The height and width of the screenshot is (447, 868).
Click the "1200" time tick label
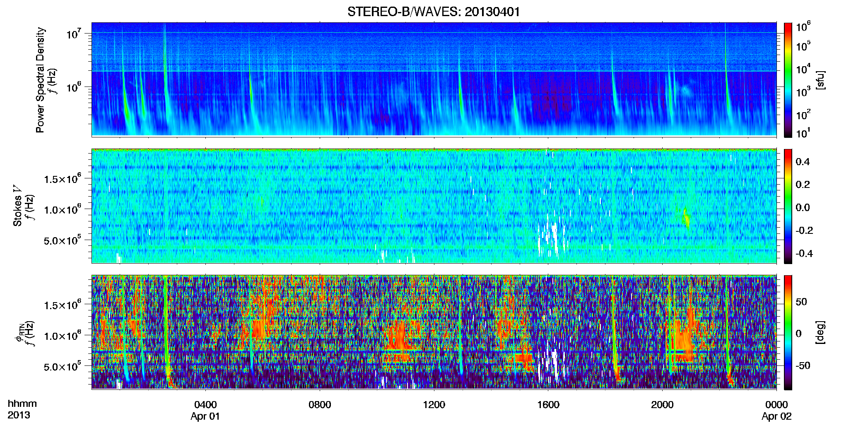click(434, 404)
